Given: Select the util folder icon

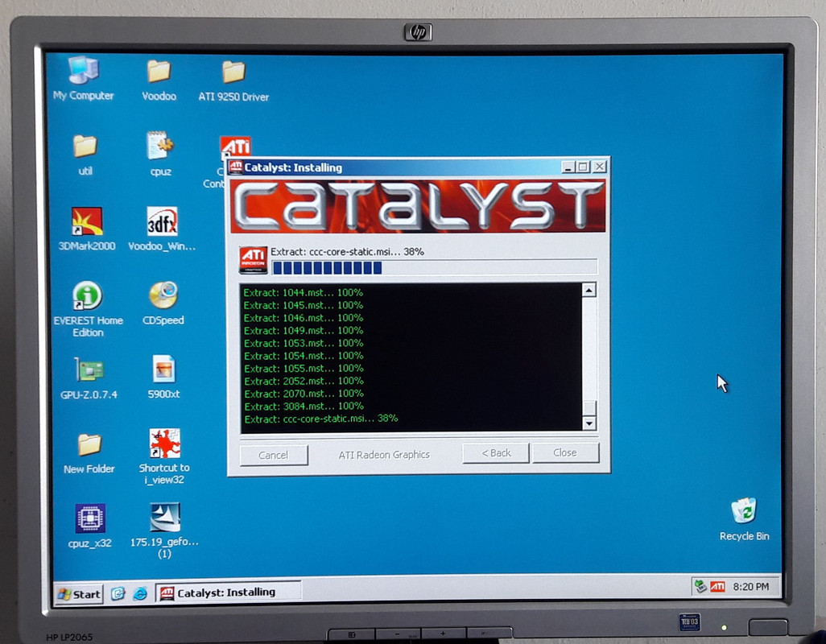Looking at the screenshot, I should click(85, 147).
